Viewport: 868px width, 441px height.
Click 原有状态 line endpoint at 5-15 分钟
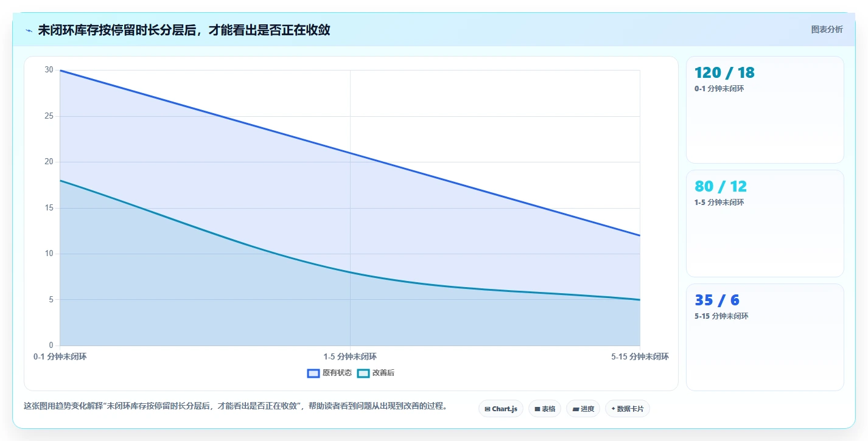640,235
